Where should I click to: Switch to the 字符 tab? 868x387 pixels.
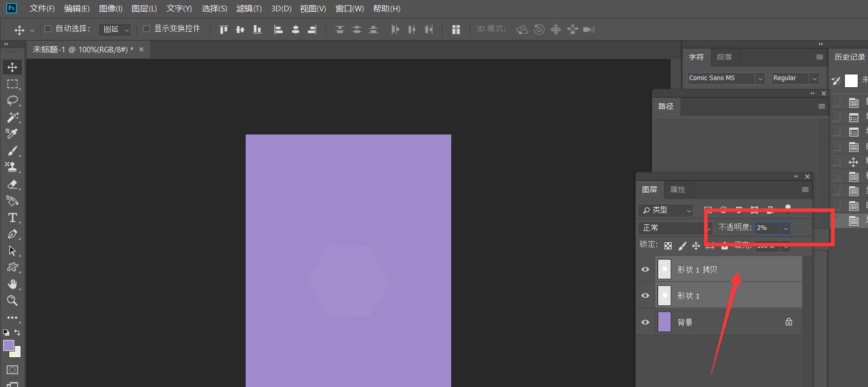(x=696, y=57)
